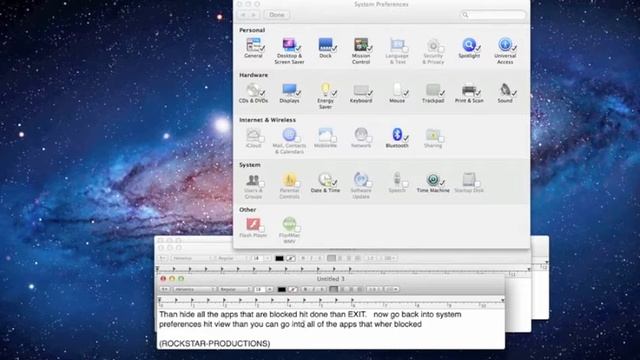Image resolution: width=640 pixels, height=360 pixels.
Task: Check the Security & Privacy checkbox
Action: point(441,49)
